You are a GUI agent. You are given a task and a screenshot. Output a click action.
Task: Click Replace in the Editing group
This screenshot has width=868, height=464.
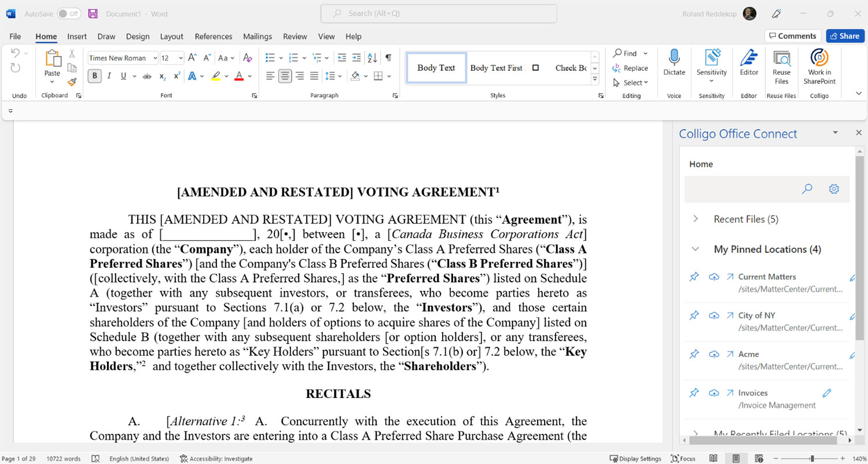coord(631,68)
